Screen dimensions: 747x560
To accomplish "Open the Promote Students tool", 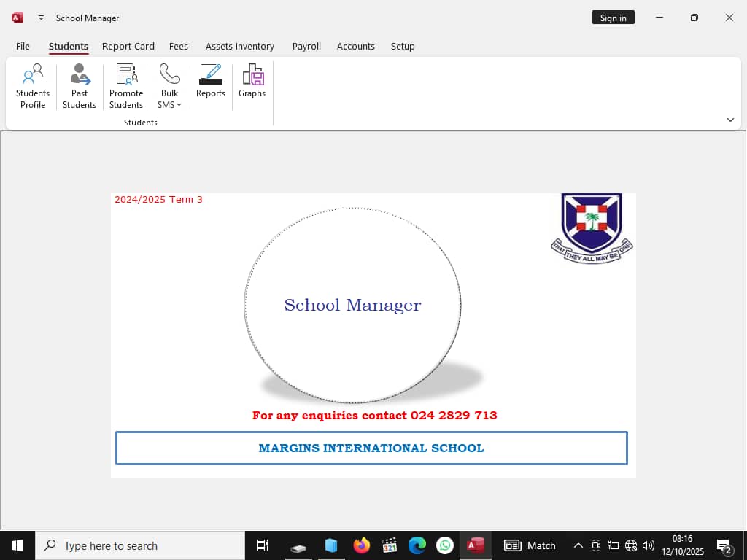I will pos(126,86).
